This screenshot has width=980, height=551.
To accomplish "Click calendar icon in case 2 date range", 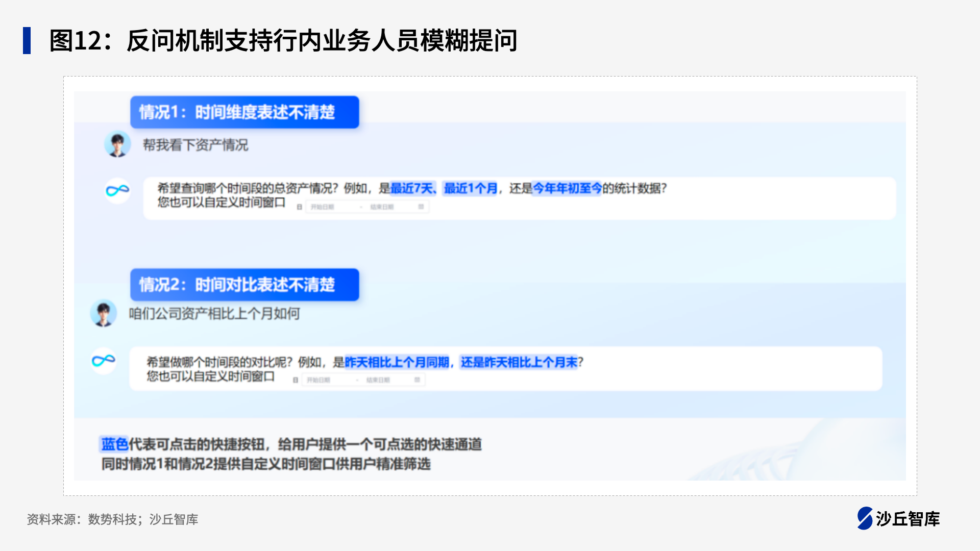I will tap(417, 380).
